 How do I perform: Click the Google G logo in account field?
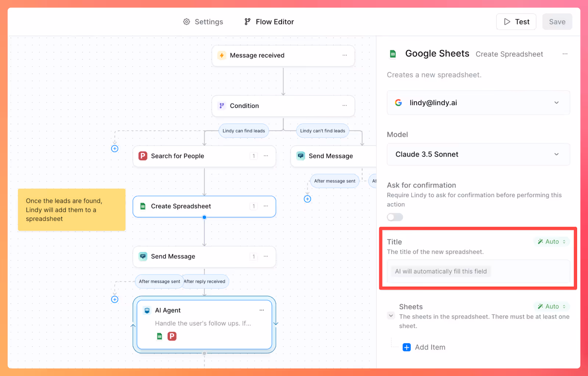point(398,103)
